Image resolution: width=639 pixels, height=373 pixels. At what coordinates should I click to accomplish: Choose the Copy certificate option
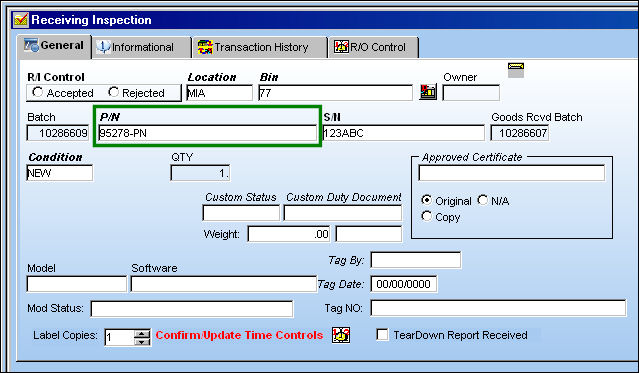coord(426,216)
